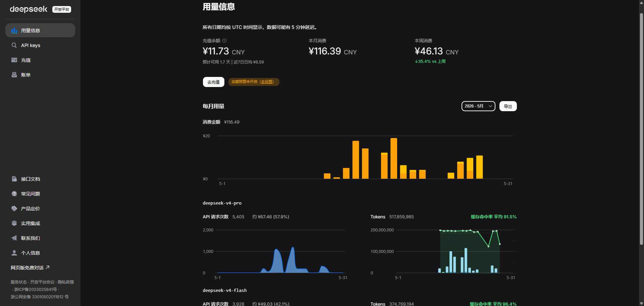Screen dimensions: 644x306
Task: Click the deepseek-v4-pro model heading
Action: point(222,203)
